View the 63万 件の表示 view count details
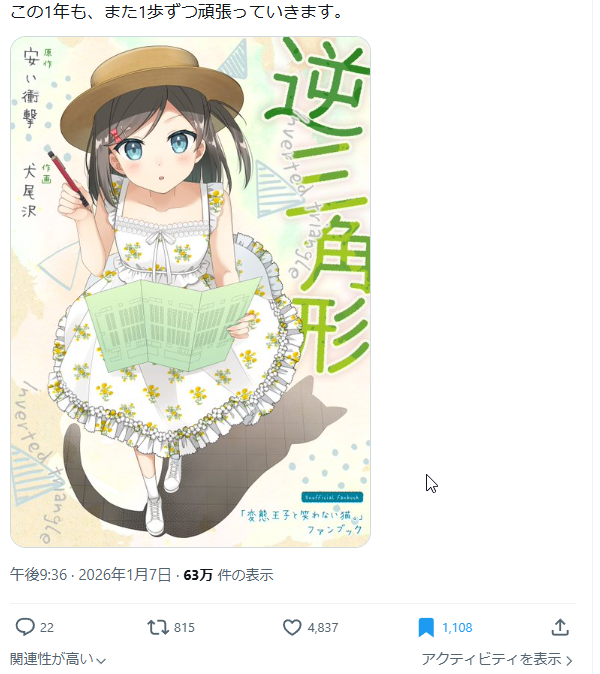 pyautogui.click(x=228, y=575)
